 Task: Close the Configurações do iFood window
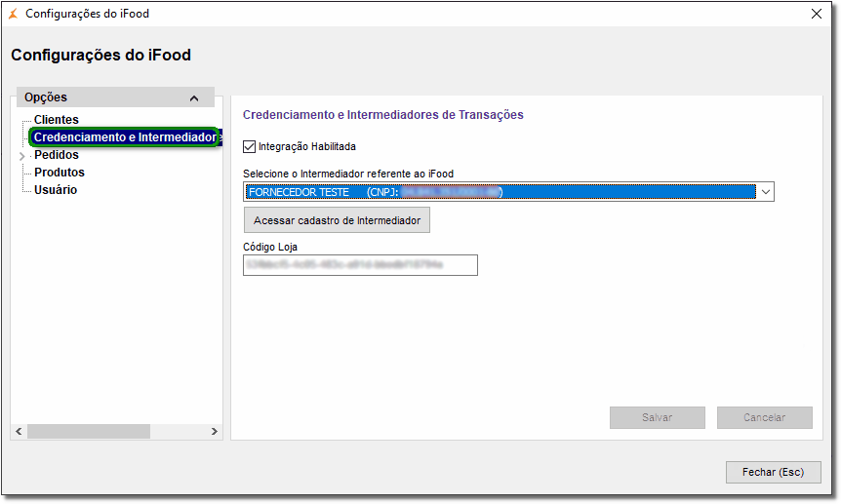click(817, 14)
